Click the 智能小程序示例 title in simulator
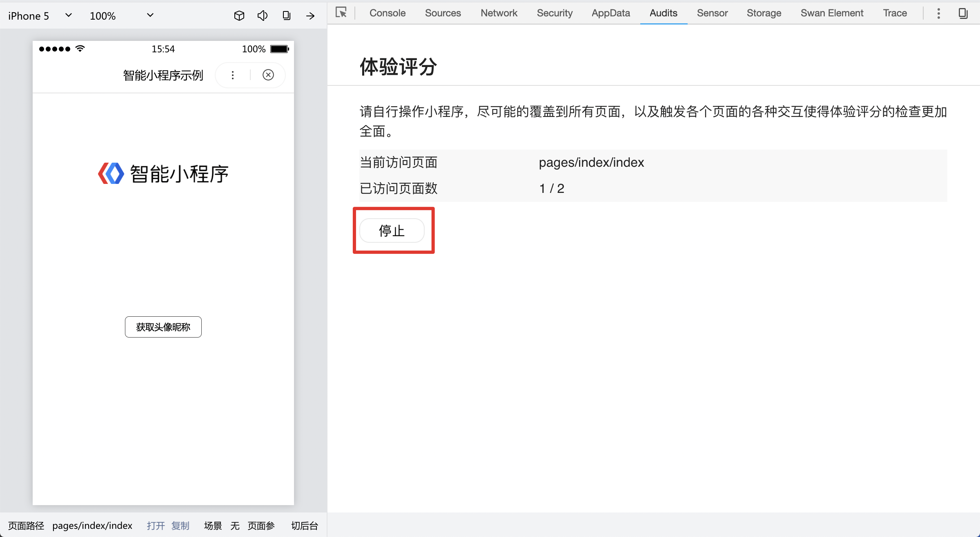980x537 pixels. (163, 75)
